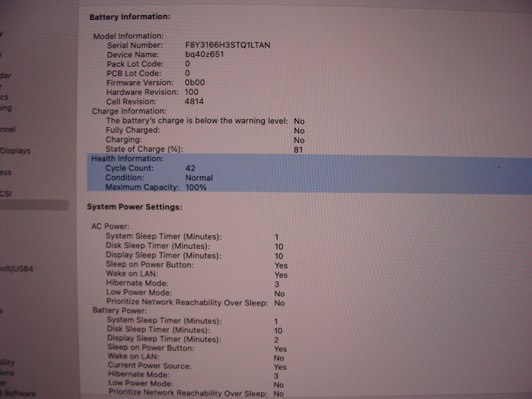Select the Graphics/Displays sidebar item

[15, 151]
